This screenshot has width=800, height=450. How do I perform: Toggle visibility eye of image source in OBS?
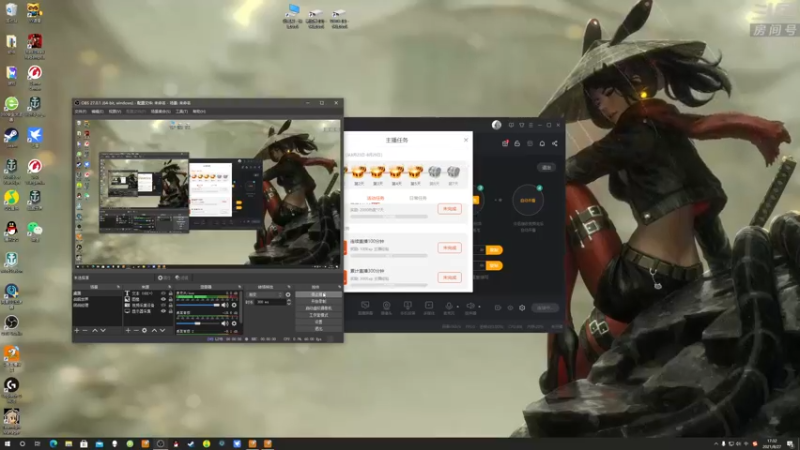coord(163,299)
